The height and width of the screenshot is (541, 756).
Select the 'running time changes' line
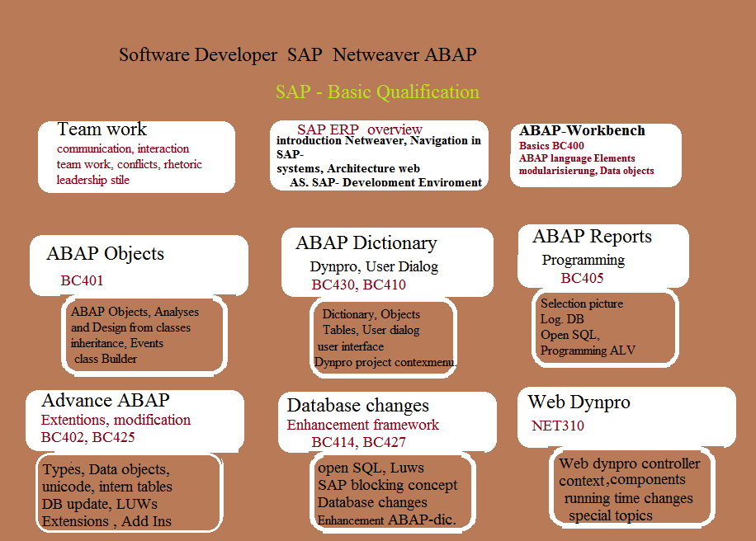coord(629,498)
